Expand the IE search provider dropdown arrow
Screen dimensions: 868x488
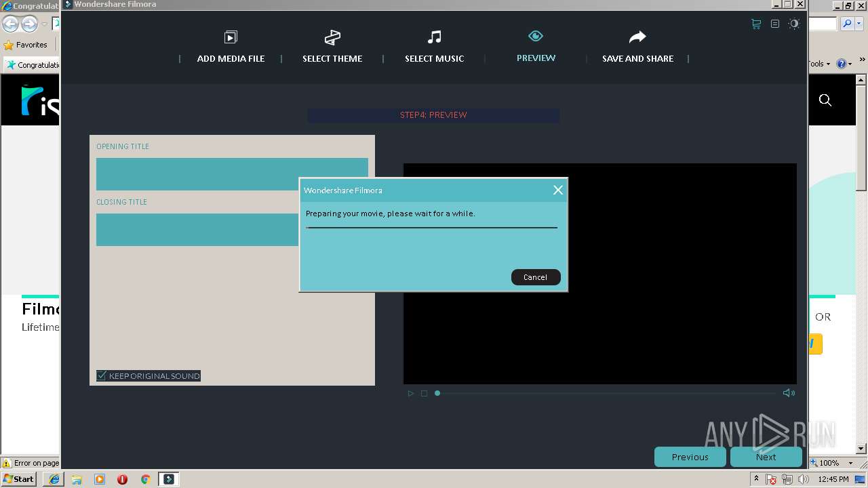859,24
